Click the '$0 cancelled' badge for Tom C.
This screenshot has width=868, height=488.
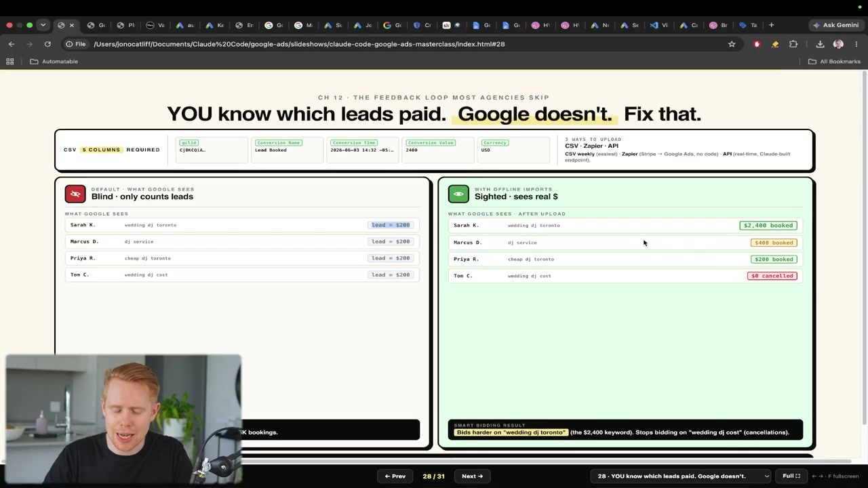[x=772, y=276]
